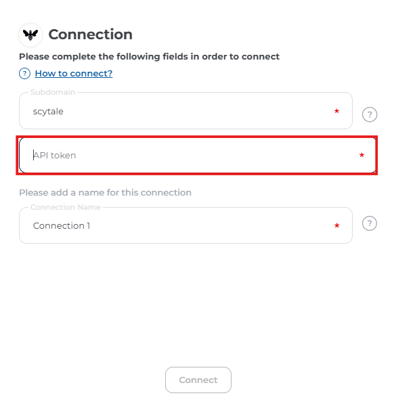
Task: Click 'Please add a name for this connection' text
Action: click(105, 193)
